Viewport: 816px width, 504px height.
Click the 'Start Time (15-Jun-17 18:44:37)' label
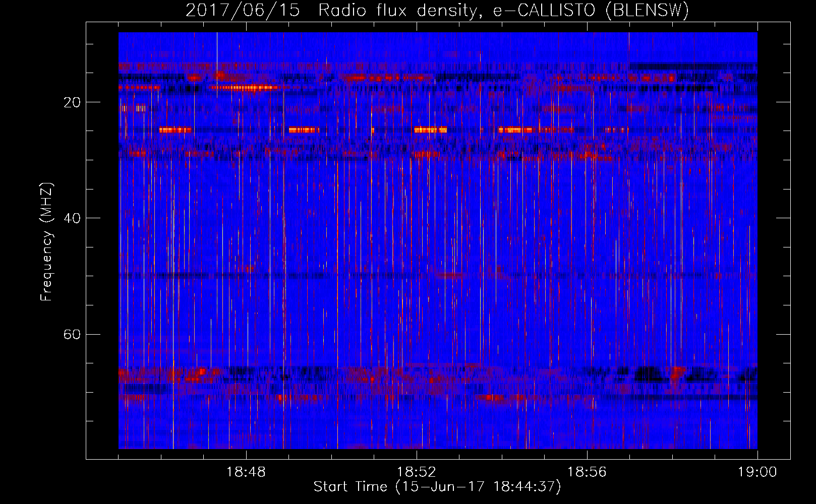click(437, 487)
